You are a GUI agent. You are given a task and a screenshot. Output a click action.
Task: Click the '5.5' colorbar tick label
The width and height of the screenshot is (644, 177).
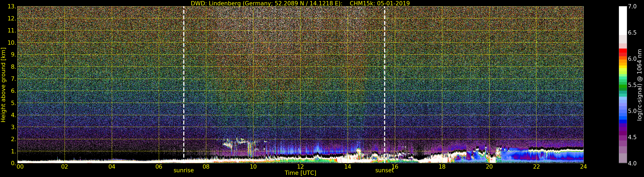[632, 85]
